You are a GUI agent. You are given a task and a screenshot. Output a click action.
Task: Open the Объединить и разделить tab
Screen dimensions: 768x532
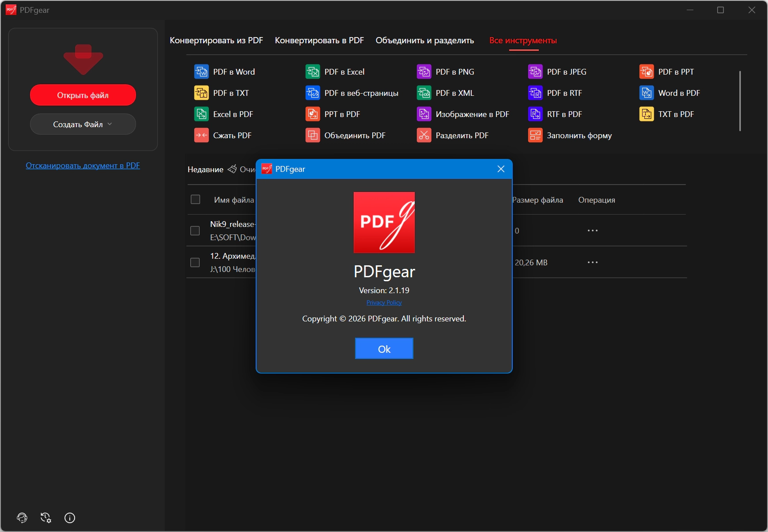point(425,40)
